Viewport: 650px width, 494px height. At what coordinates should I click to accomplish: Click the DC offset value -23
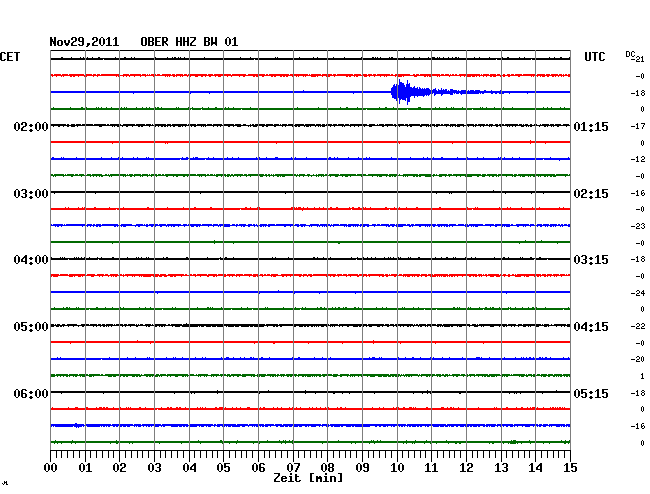pyautogui.click(x=638, y=226)
